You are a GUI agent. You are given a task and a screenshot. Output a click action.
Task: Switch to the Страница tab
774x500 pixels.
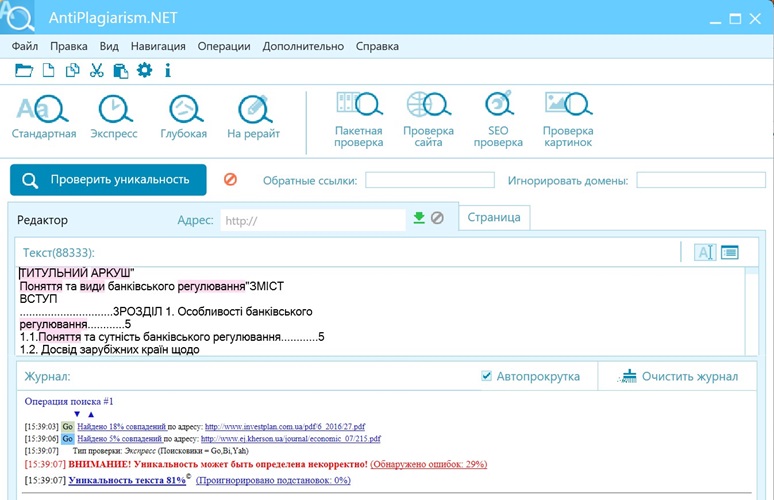[x=494, y=218]
